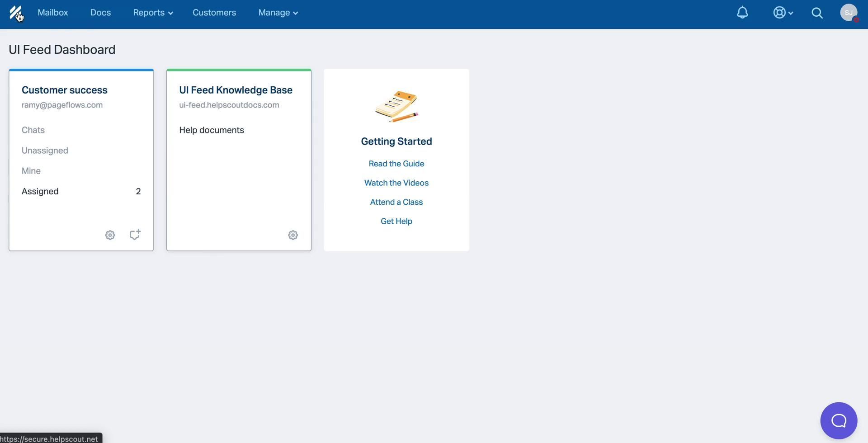Expand the Manage dropdown menu
Screen dimensions: 868x443
click(278, 13)
